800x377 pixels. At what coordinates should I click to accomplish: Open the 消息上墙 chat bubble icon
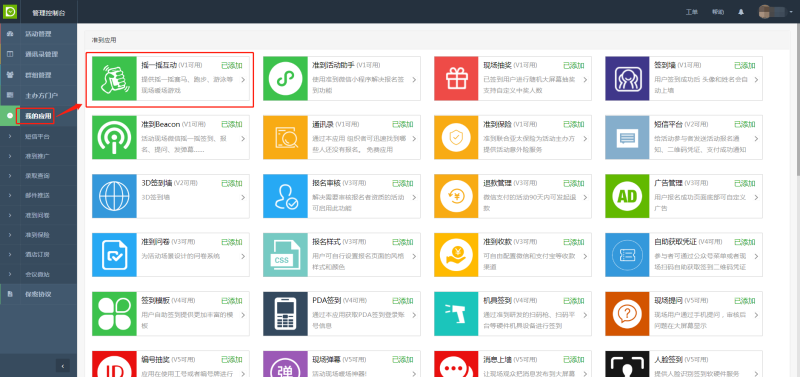click(456, 364)
